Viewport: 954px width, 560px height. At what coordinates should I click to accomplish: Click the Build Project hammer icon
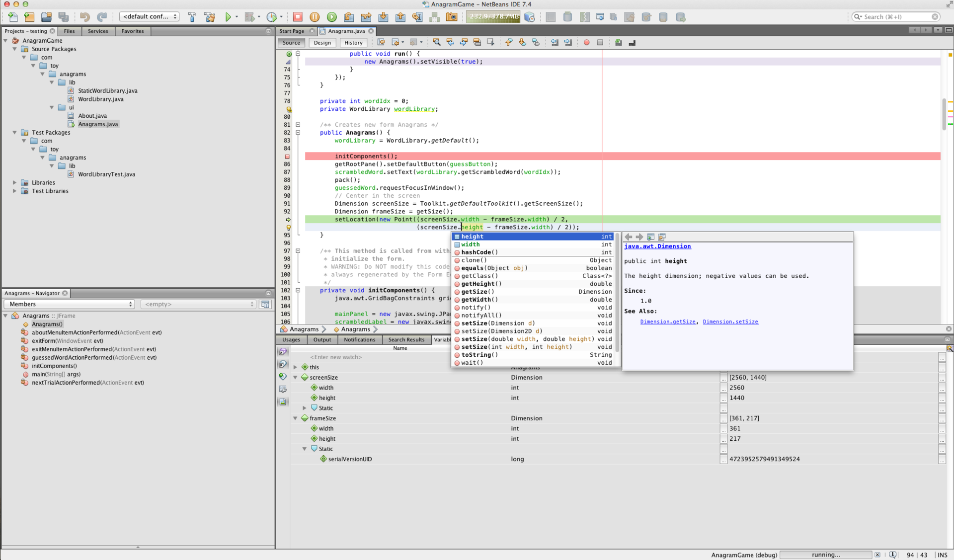pos(192,17)
